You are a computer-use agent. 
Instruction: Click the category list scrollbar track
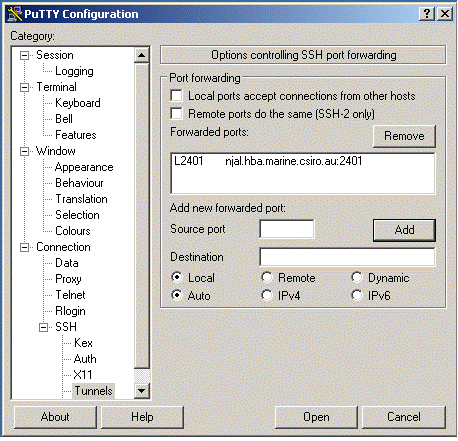pyautogui.click(x=142, y=217)
